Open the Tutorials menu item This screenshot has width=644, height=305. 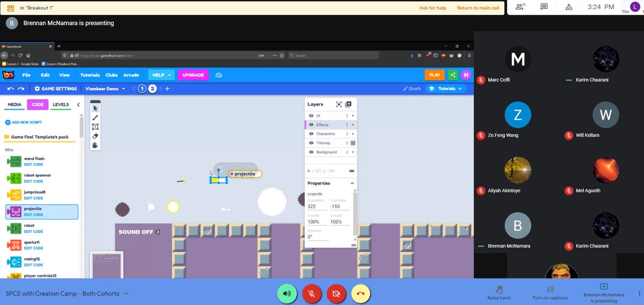click(90, 75)
